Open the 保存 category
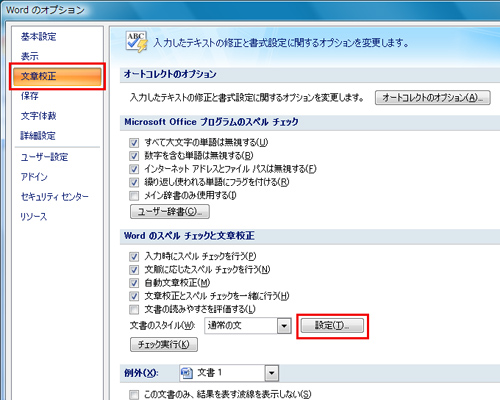Screen dimensions: 500x400 pyautogui.click(x=30, y=96)
